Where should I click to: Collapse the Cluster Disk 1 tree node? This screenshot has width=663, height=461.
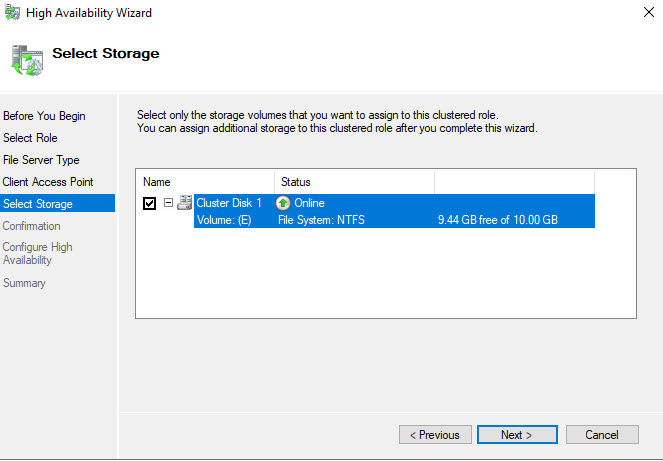(168, 203)
